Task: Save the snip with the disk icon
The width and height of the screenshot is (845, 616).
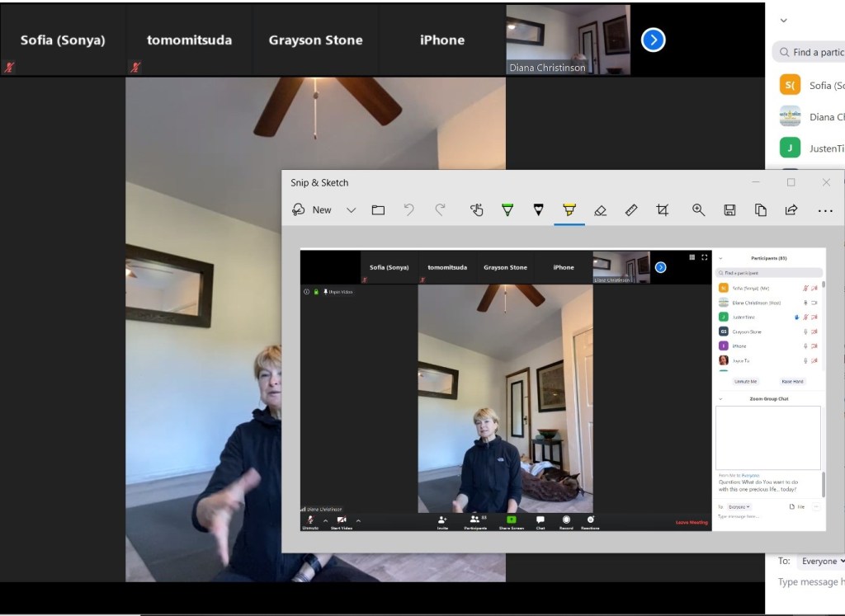Action: tap(729, 210)
